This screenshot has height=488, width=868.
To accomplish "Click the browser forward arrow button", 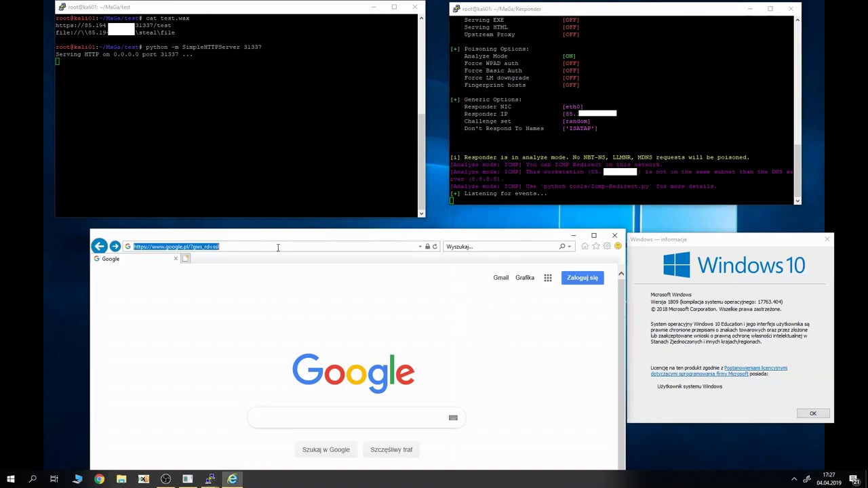I will (115, 247).
